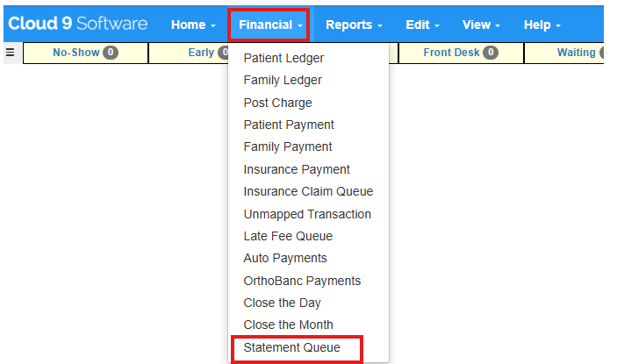The width and height of the screenshot is (617, 364).
Task: Switch to the Front Desk status tab
Action: click(x=461, y=53)
